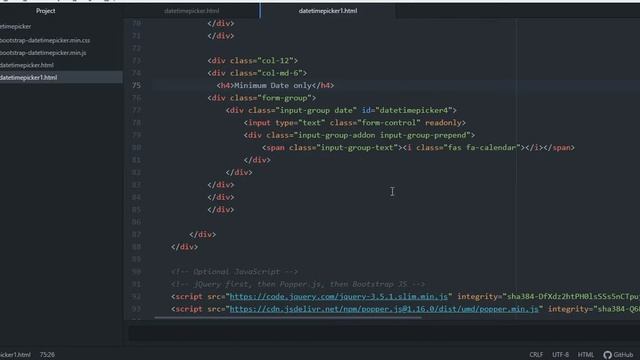Open the popper.min.js CDN link
Viewport: 640px width, 360px height.
tap(384, 309)
